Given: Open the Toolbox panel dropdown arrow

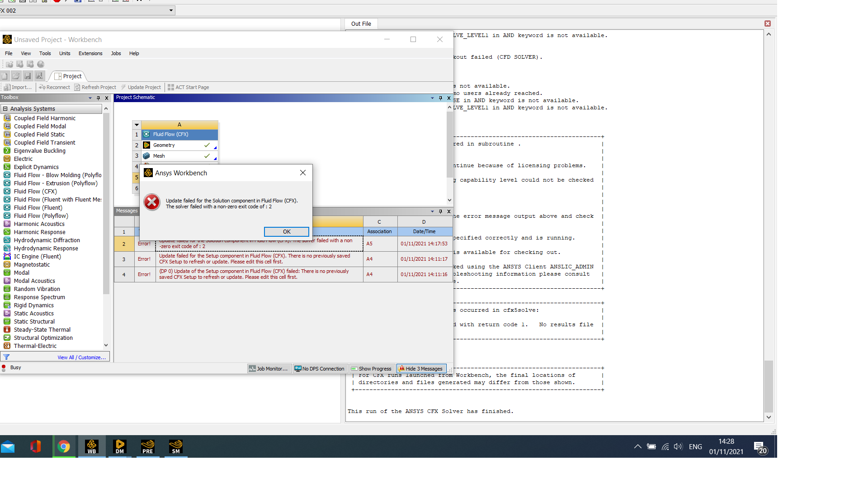Looking at the screenshot, I should click(90, 98).
